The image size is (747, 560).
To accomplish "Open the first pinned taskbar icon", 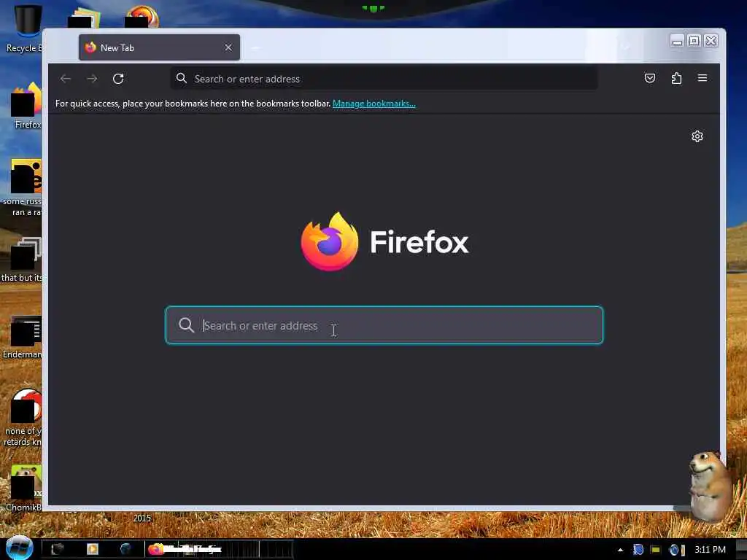I will tap(58, 549).
